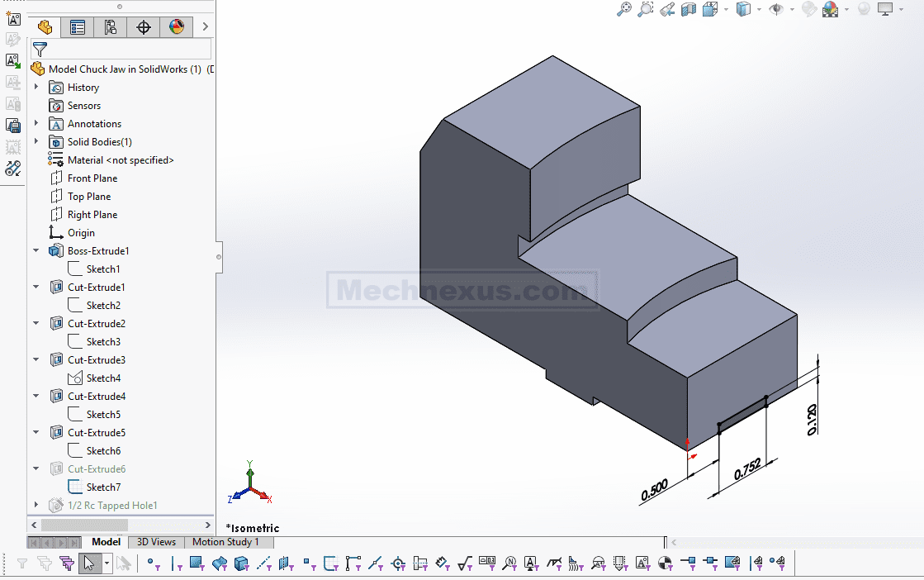Click feature tree scroll right arrow
924x580 pixels.
coord(207,525)
